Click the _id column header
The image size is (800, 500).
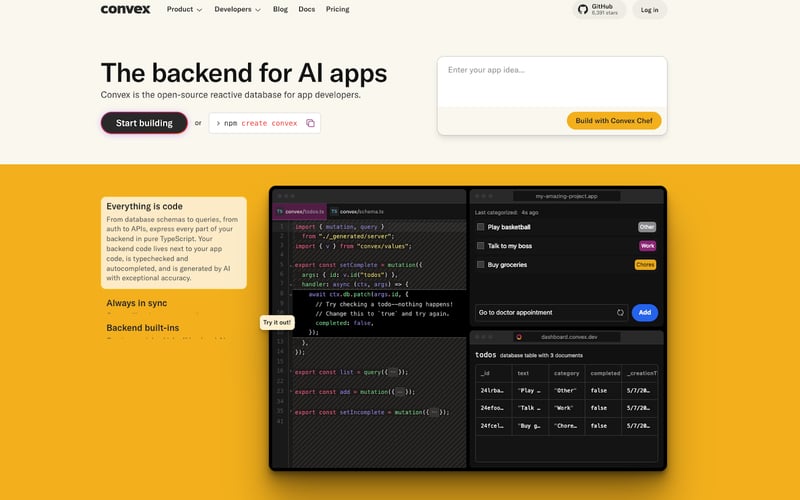(x=493, y=373)
